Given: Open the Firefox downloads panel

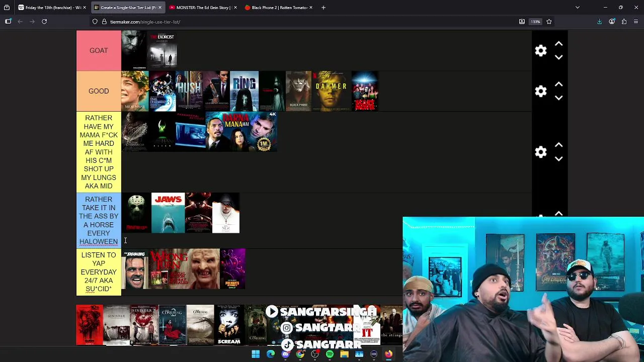Looking at the screenshot, I should (599, 22).
